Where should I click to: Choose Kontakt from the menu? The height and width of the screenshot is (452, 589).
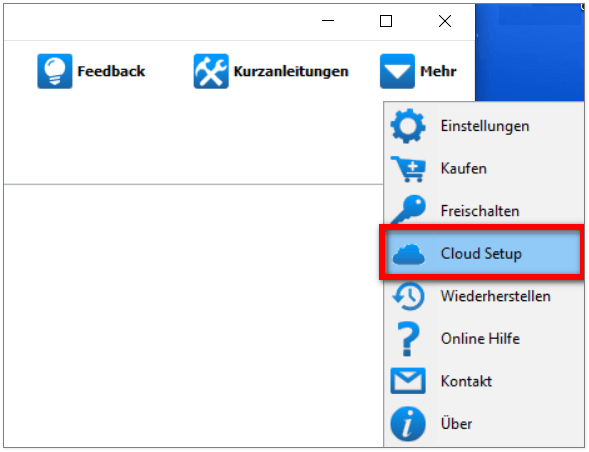click(485, 381)
